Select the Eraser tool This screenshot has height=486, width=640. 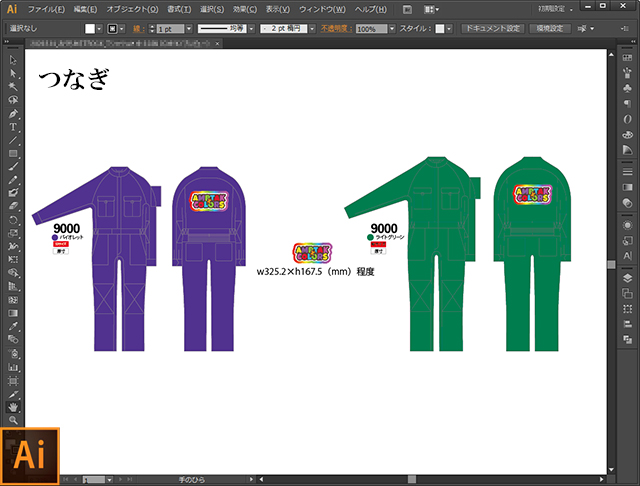point(13,206)
